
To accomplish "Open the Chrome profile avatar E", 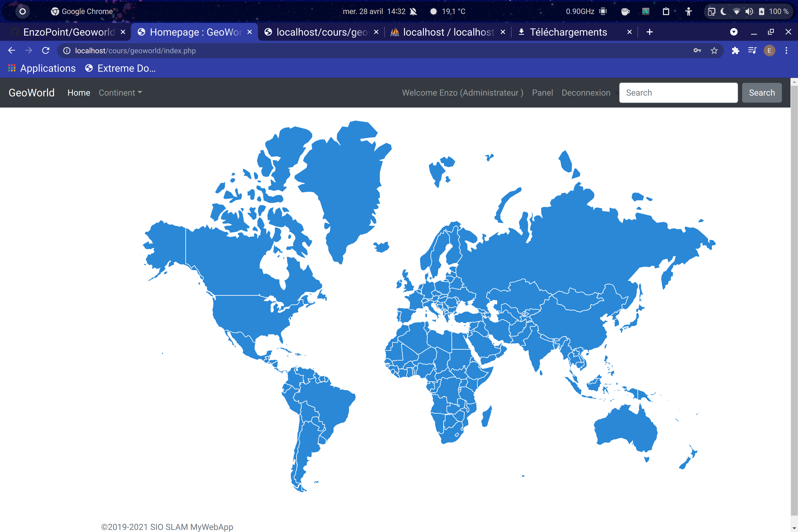I will click(x=769, y=50).
